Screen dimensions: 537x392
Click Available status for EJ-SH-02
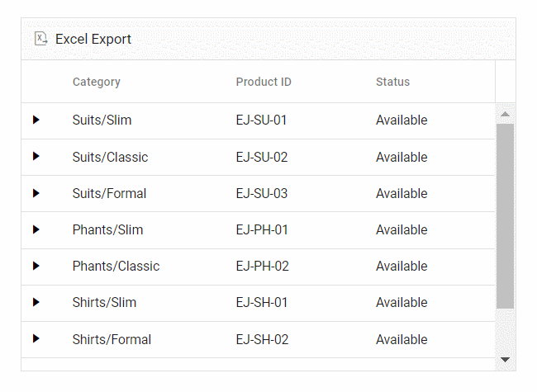(402, 339)
